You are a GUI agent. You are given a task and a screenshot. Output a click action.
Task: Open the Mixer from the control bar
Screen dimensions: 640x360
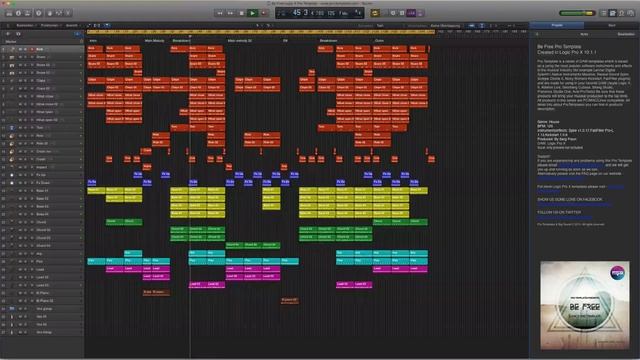59,13
